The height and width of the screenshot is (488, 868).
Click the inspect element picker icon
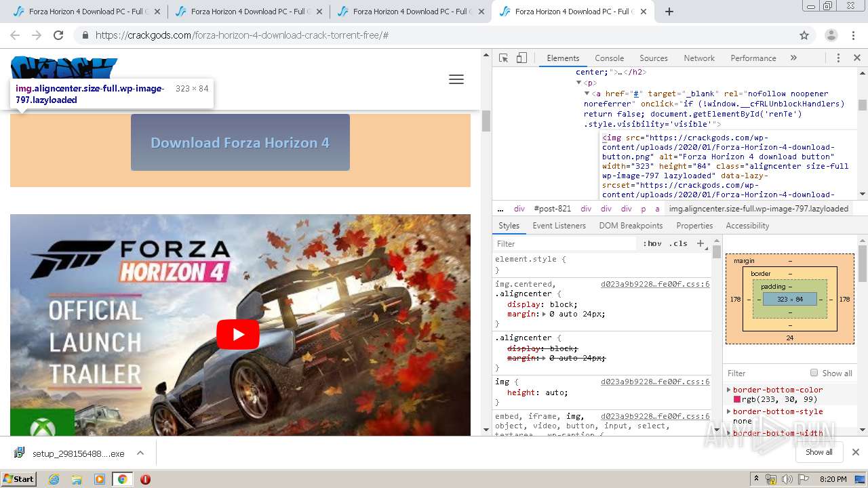[503, 58]
